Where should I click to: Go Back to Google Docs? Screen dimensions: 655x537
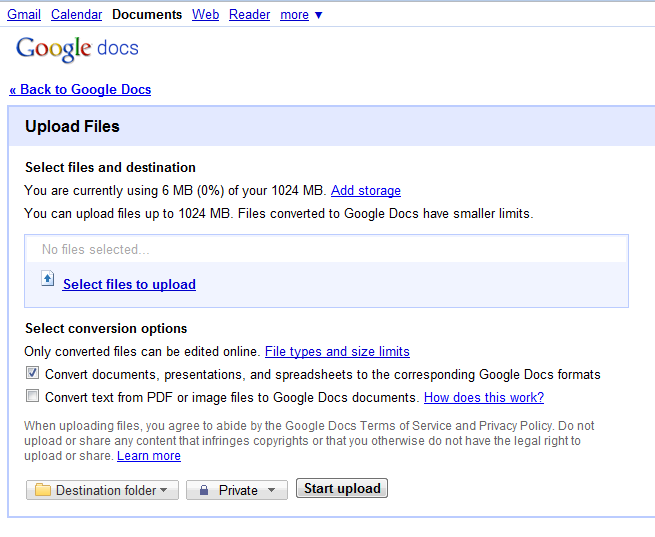pos(80,89)
